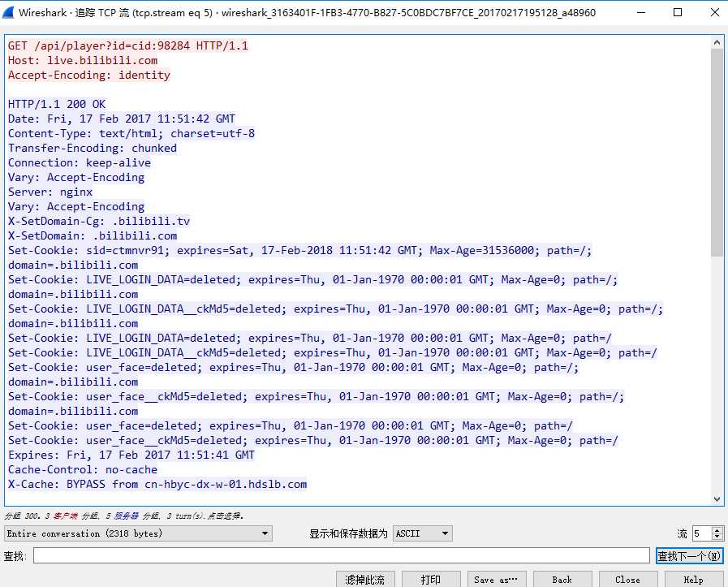Click the Wireshark shark fin title icon
Viewport: 728px width, 587px height.
[x=8, y=12]
